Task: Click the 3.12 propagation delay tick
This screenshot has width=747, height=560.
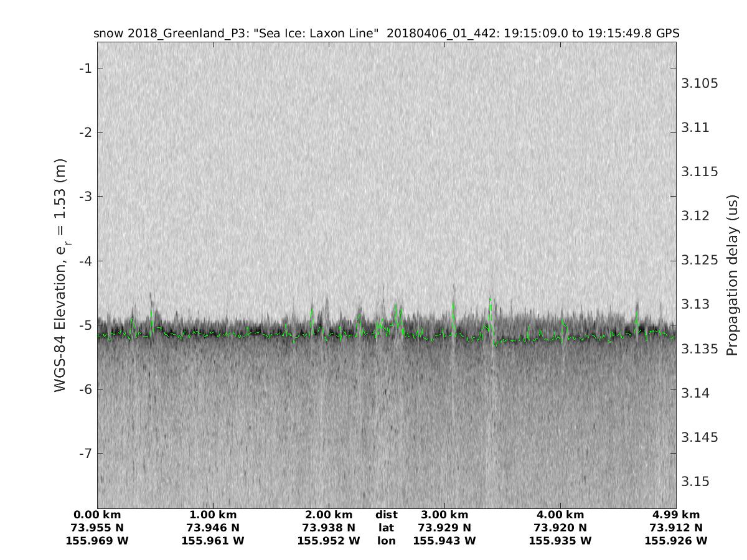Action: click(697, 216)
